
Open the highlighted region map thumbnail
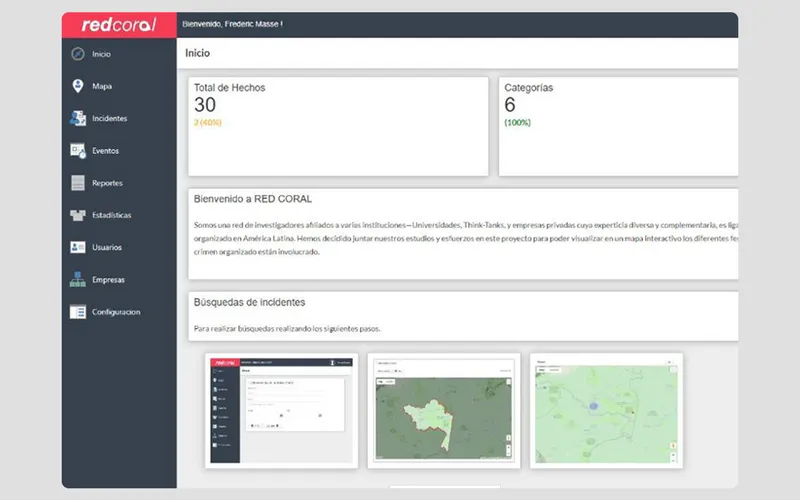coord(443,411)
